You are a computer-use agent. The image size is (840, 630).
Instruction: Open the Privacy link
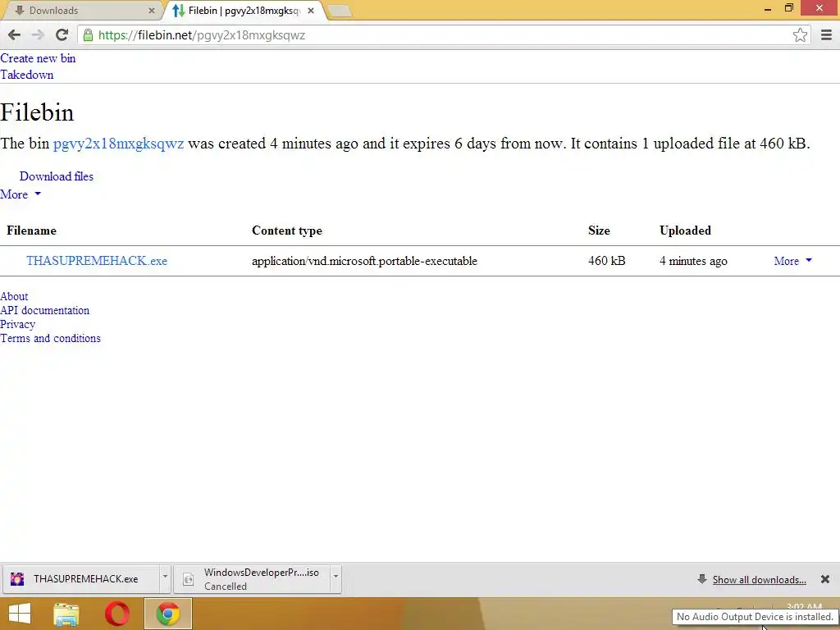click(18, 324)
